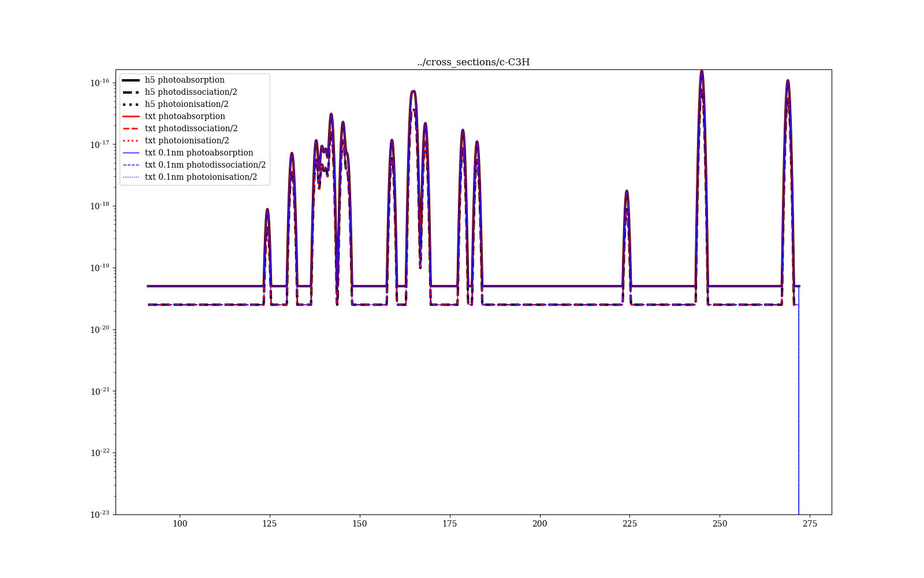The height and width of the screenshot is (578, 924).
Task: Click y-axis tick label 10^-16
Action: point(100,83)
